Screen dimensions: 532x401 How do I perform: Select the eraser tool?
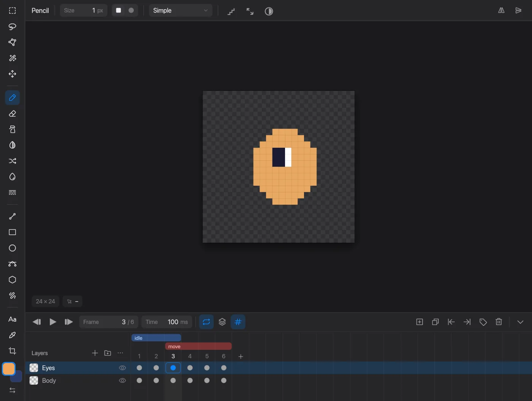12,114
